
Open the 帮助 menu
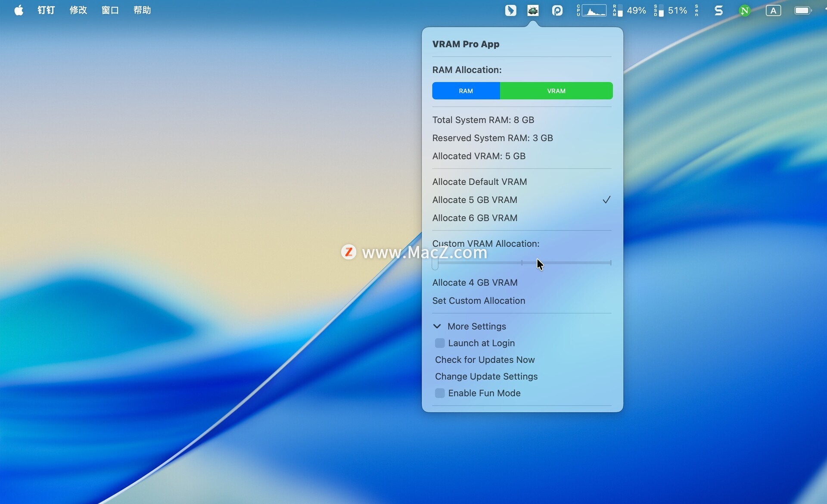click(x=142, y=10)
